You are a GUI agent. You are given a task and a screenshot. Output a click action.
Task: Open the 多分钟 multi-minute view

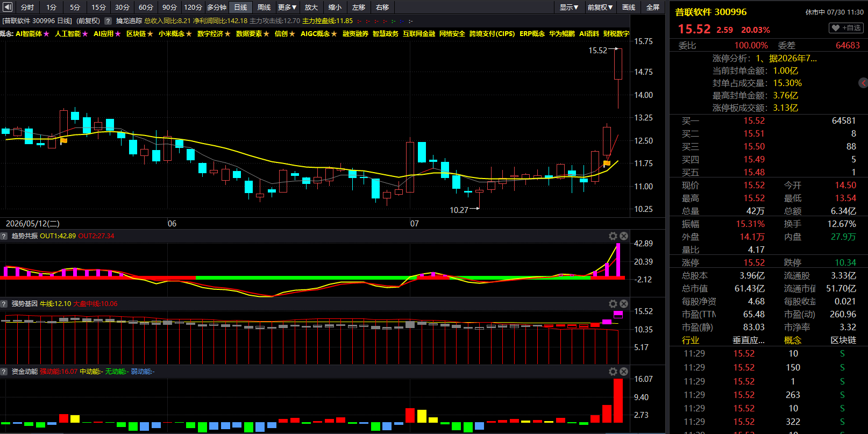click(217, 7)
